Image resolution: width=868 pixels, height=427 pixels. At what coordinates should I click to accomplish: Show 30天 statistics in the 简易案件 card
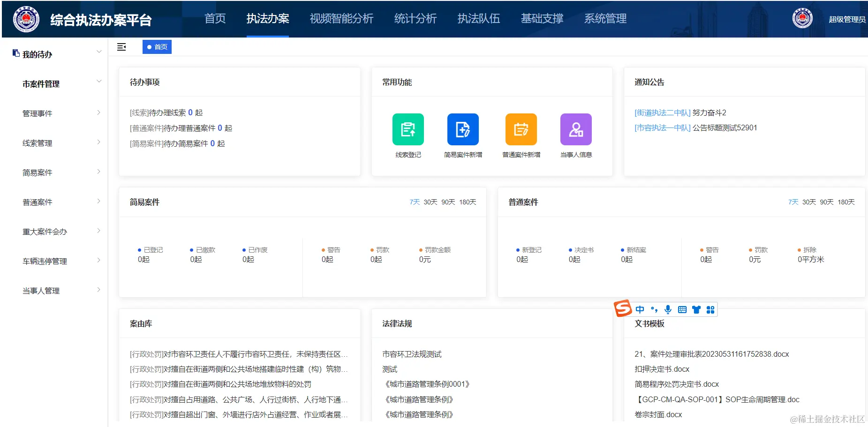(430, 202)
